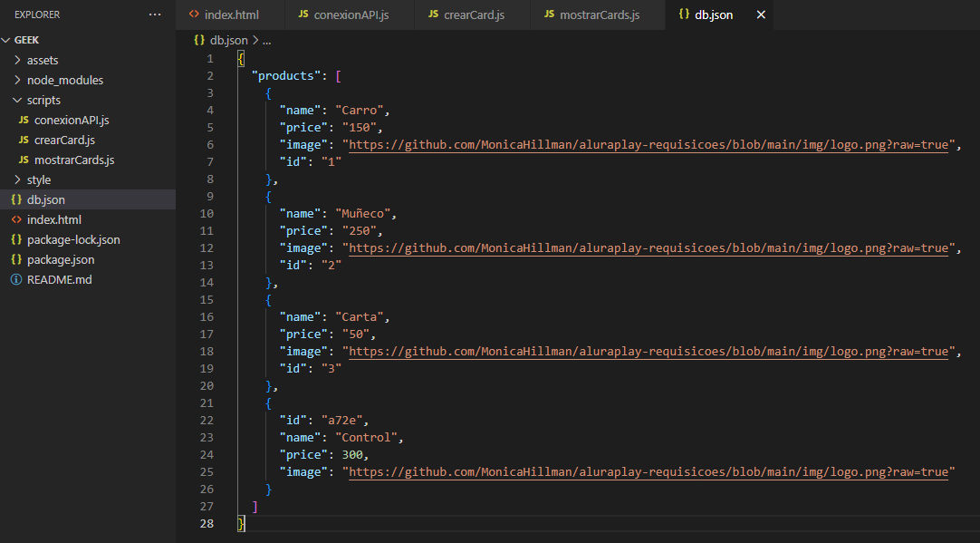
Task: Click the JS icon beside crearCard.js in the file tree
Action: click(x=24, y=141)
